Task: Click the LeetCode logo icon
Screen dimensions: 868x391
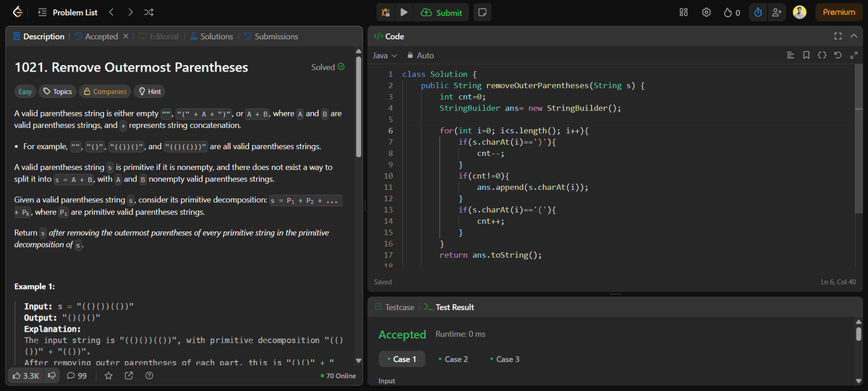Action: pyautogui.click(x=17, y=12)
